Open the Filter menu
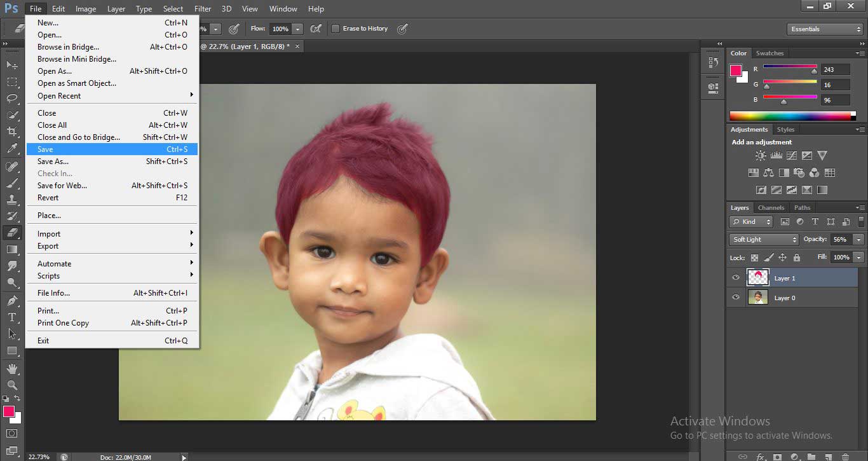 (203, 8)
